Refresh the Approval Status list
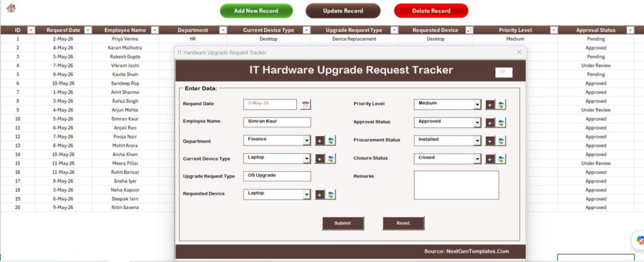Screen dimensions: 644x262 501,123
